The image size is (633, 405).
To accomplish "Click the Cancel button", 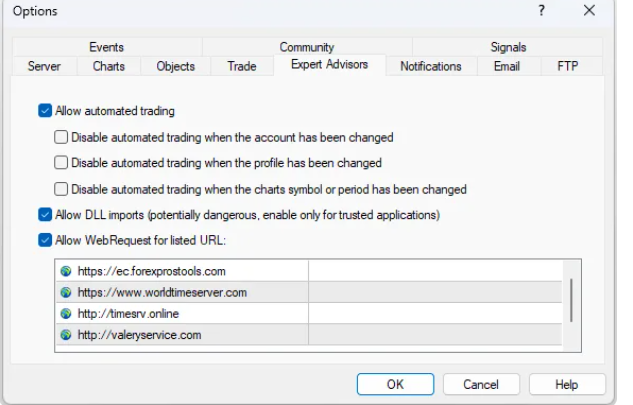I will (x=480, y=384).
